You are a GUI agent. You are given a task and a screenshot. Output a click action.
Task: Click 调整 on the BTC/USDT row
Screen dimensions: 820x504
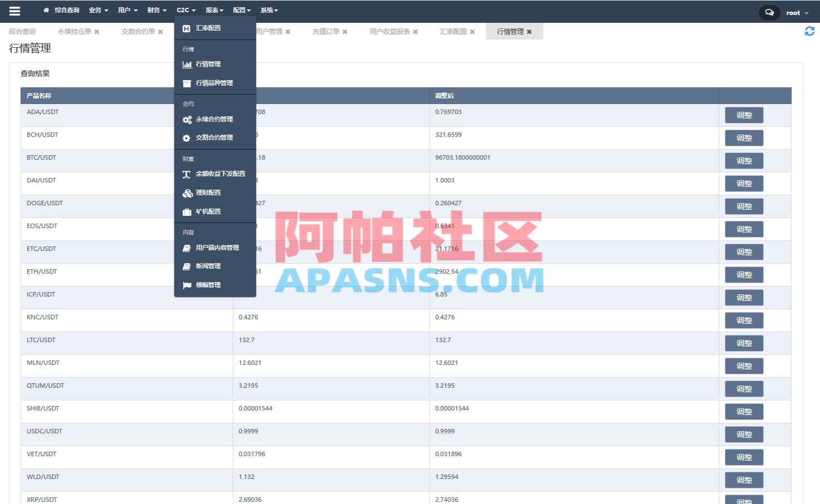coord(744,160)
